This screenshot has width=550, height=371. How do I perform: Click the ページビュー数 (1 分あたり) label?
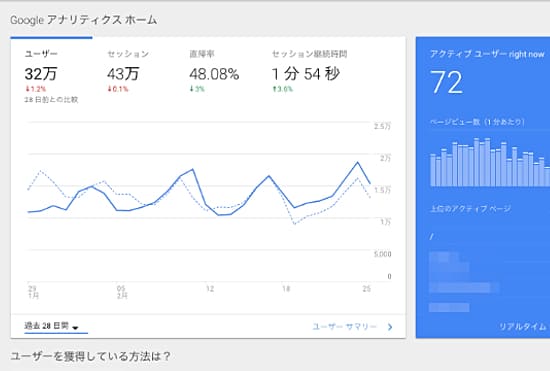tap(477, 122)
